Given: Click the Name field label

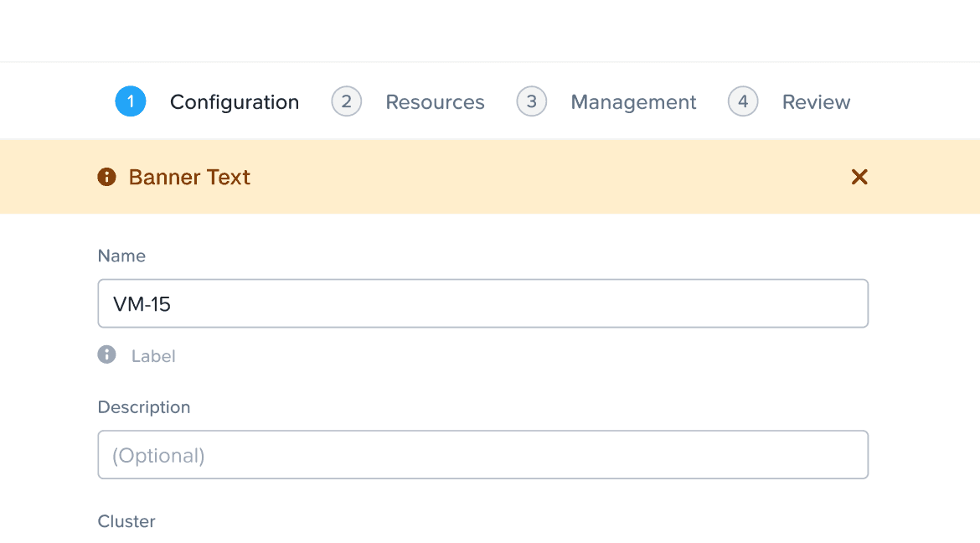Looking at the screenshot, I should [121, 256].
